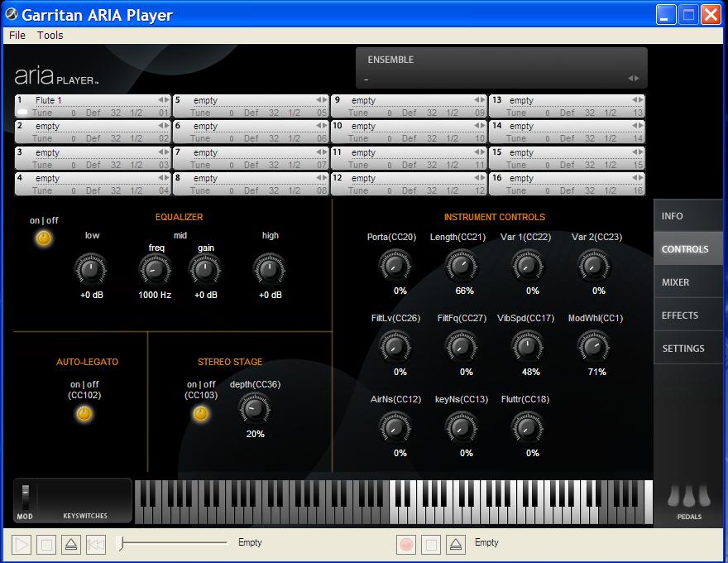
Task: Open the Ensemble preset arrows
Action: pos(634,79)
